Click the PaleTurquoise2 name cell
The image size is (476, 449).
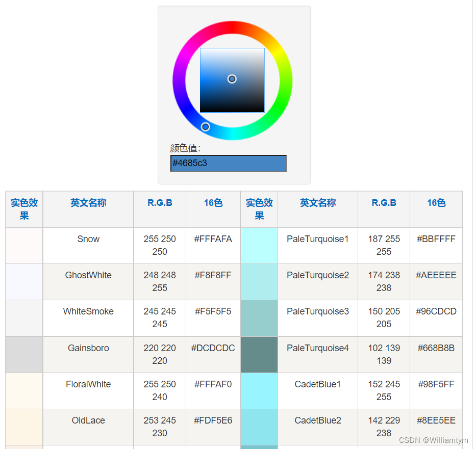pos(318,282)
